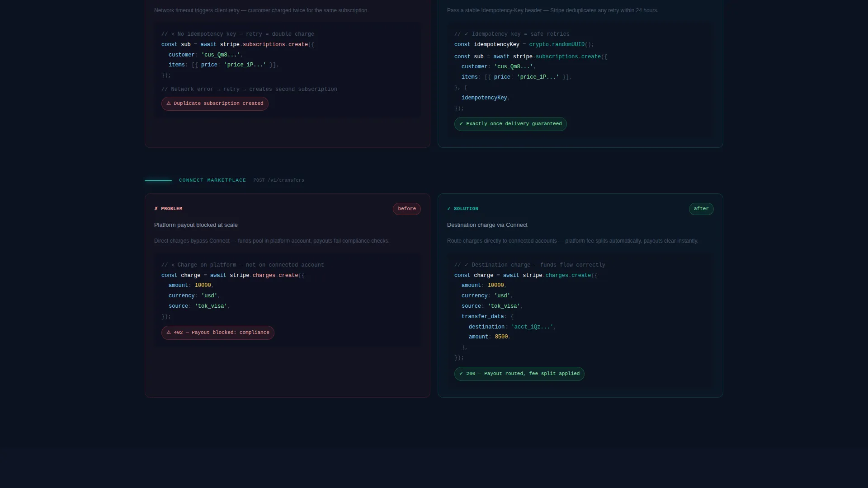
Task: Click the warning triangle icon in 402 Payout pill
Action: click(x=169, y=333)
